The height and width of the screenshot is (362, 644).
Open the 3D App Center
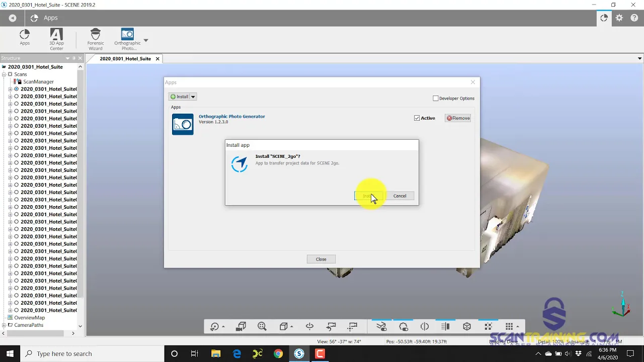pyautogui.click(x=56, y=39)
